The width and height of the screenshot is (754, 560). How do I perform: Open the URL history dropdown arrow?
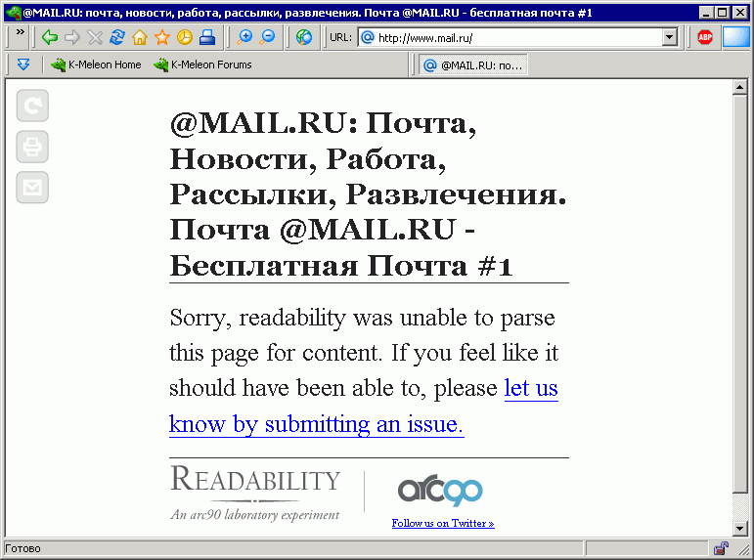[x=669, y=37]
